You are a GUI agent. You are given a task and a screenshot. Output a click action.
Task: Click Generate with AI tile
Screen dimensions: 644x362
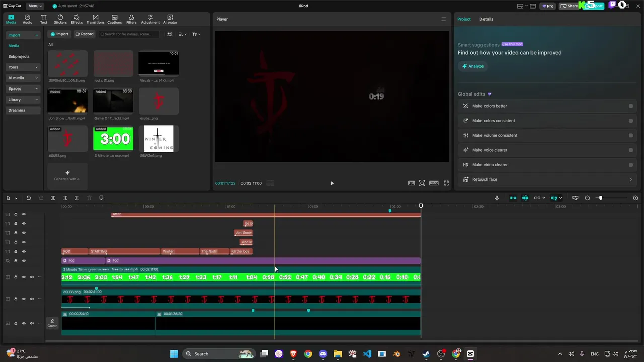pyautogui.click(x=67, y=176)
